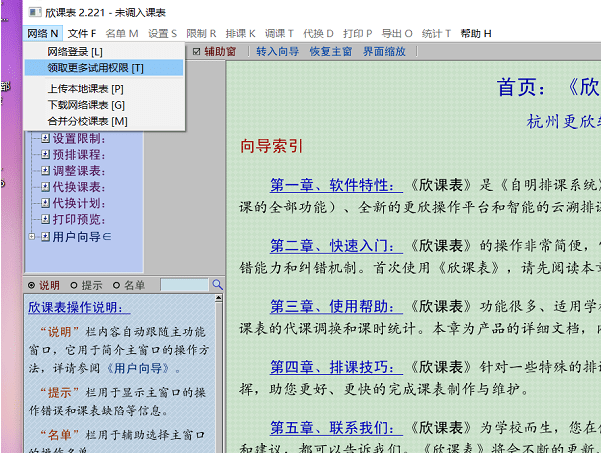Choose 下载网络课表 [G] menu entry
This screenshot has height=453, width=602.
[86, 105]
